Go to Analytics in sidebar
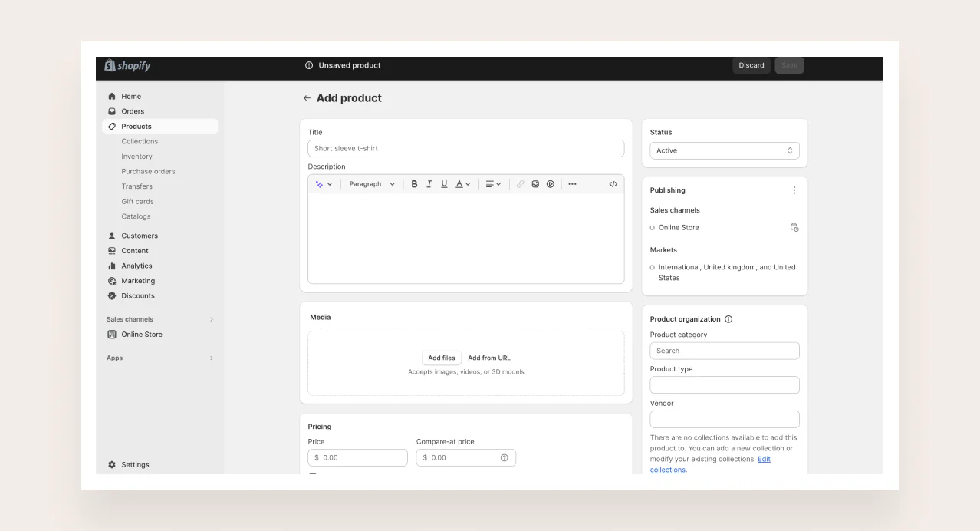This screenshot has height=531, width=980. (x=136, y=266)
